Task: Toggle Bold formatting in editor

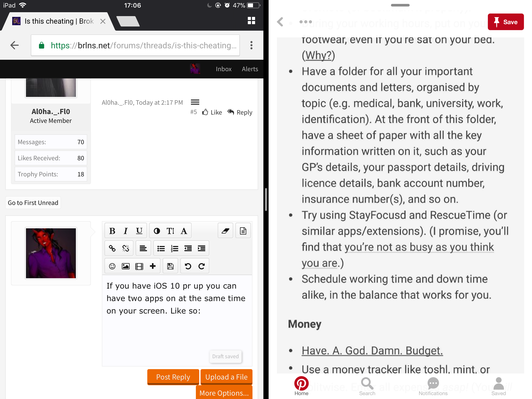Action: click(112, 231)
